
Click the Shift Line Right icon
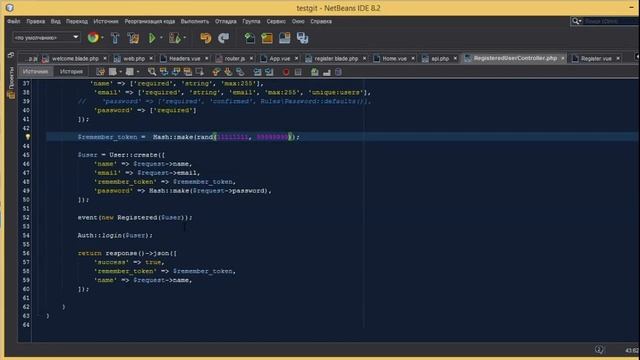pos(269,72)
